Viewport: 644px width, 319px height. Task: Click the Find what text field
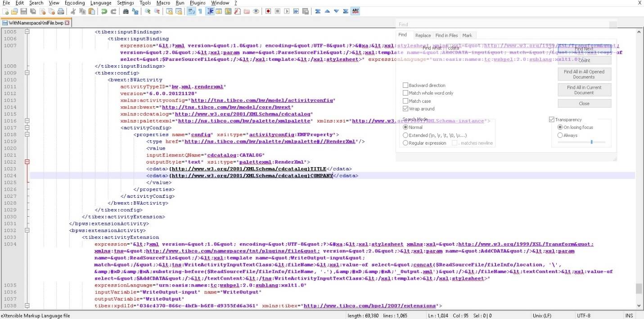pos(500,48)
